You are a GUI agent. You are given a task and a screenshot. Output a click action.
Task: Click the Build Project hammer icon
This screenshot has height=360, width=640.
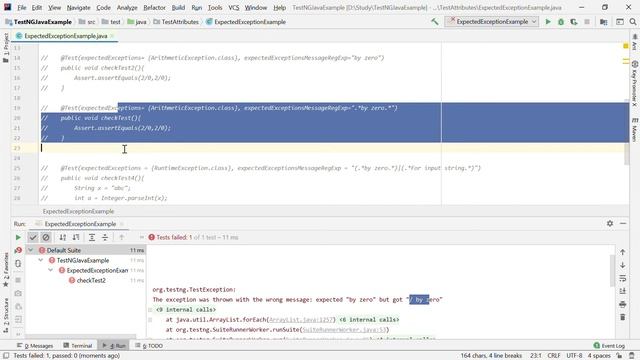(435, 22)
